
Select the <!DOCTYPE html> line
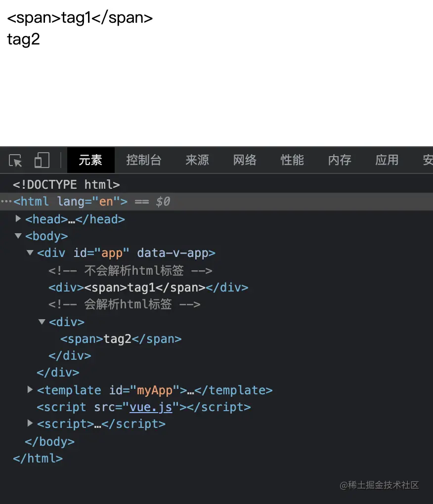(x=66, y=184)
